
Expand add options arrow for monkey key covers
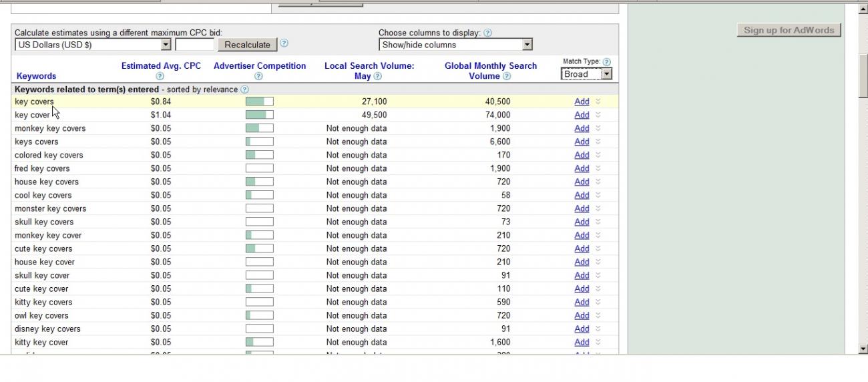pyautogui.click(x=598, y=128)
